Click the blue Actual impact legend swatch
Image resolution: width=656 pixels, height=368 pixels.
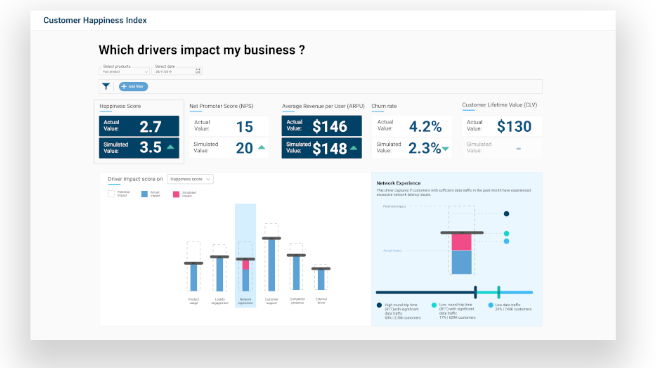pos(144,194)
